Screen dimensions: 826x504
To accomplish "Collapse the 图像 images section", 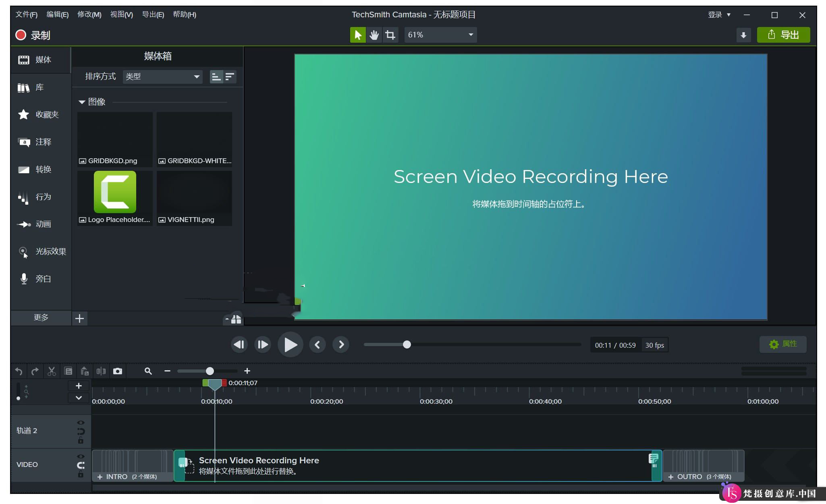I will pos(82,102).
